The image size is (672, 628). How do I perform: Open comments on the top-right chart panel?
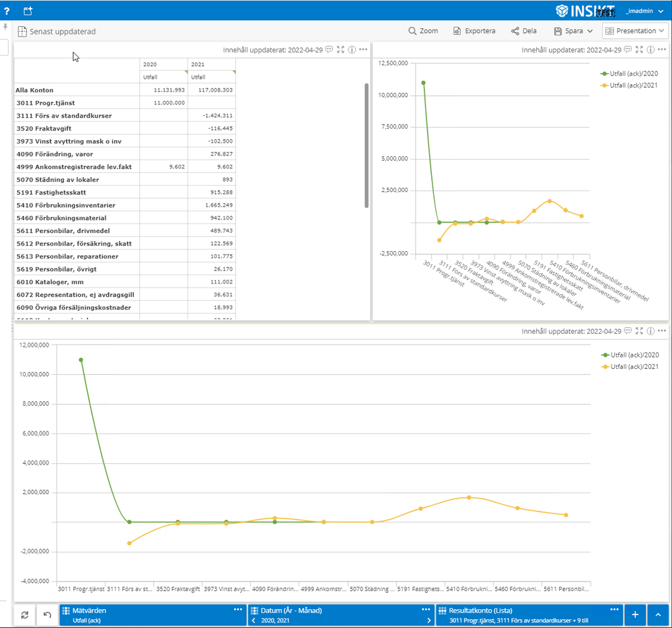pyautogui.click(x=628, y=50)
